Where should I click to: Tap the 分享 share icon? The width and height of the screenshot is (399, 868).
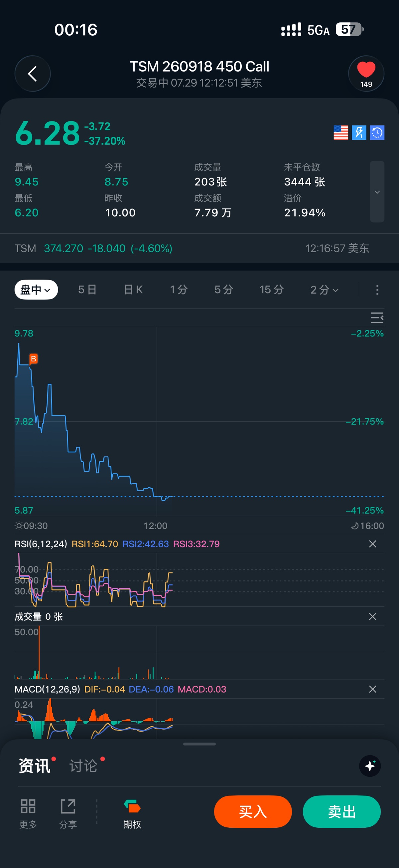point(68,813)
